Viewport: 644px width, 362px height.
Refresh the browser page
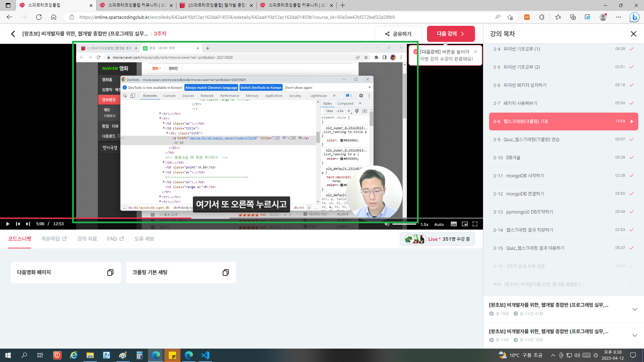tap(39, 17)
